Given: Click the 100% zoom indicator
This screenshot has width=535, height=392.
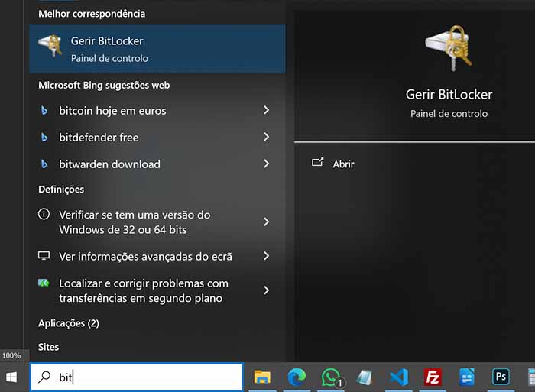Looking at the screenshot, I should click(x=11, y=355).
